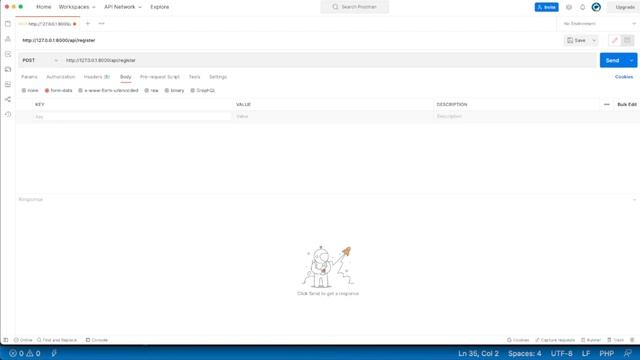Open Flows sidebar icon

(8, 99)
